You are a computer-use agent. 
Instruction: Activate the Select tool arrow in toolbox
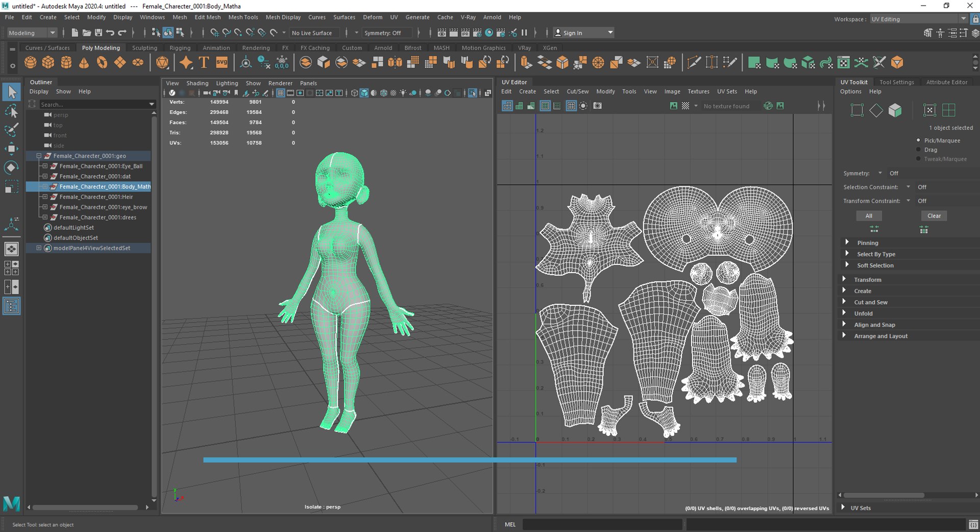tap(12, 92)
